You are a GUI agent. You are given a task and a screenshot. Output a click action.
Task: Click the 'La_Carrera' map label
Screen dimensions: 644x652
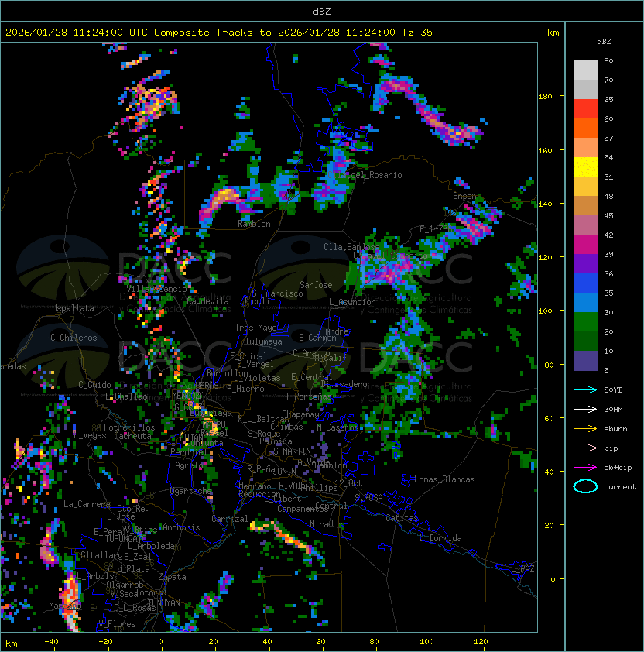coord(87,504)
